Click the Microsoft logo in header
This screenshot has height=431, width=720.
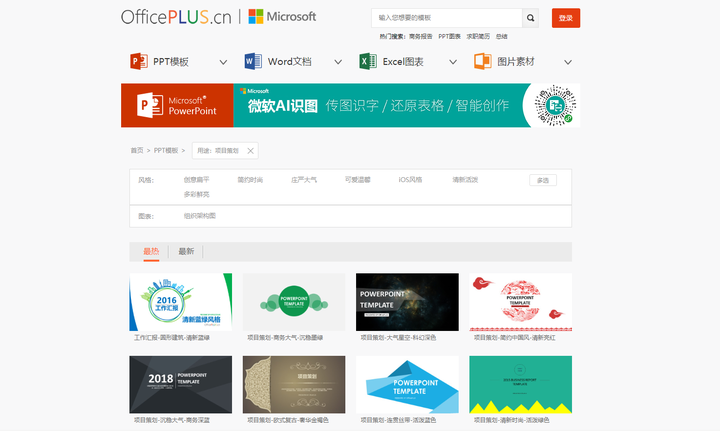coord(282,17)
